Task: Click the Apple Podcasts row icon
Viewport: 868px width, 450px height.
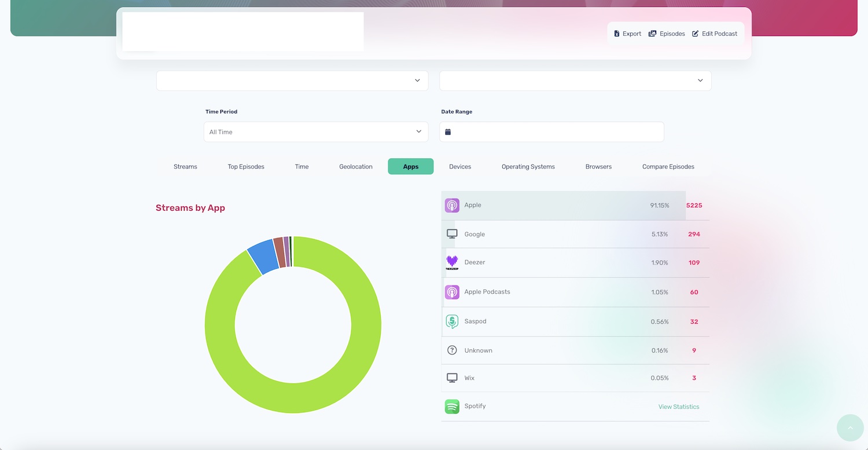Action: 452,292
